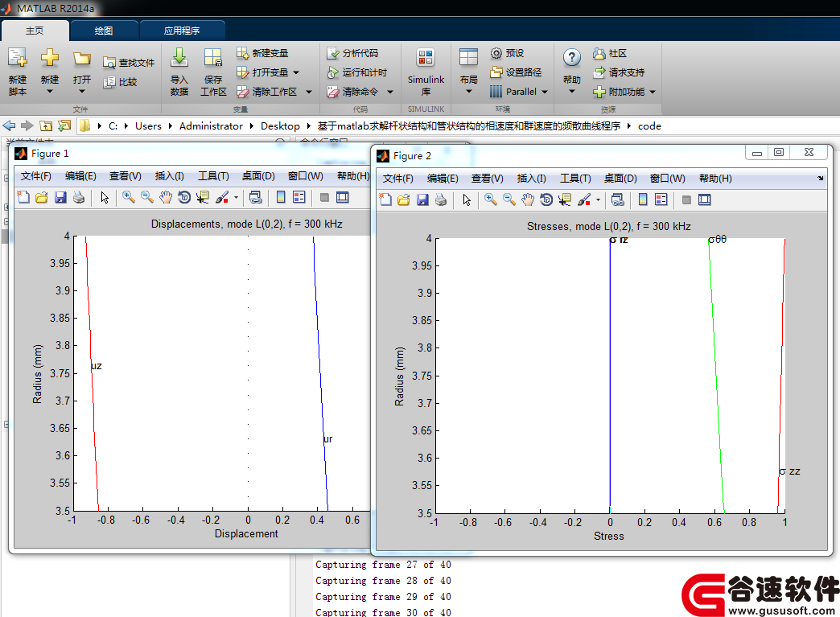Save Figure 1 using the floppy disk icon
Viewport: 840px width, 617px height.
pyautogui.click(x=60, y=197)
